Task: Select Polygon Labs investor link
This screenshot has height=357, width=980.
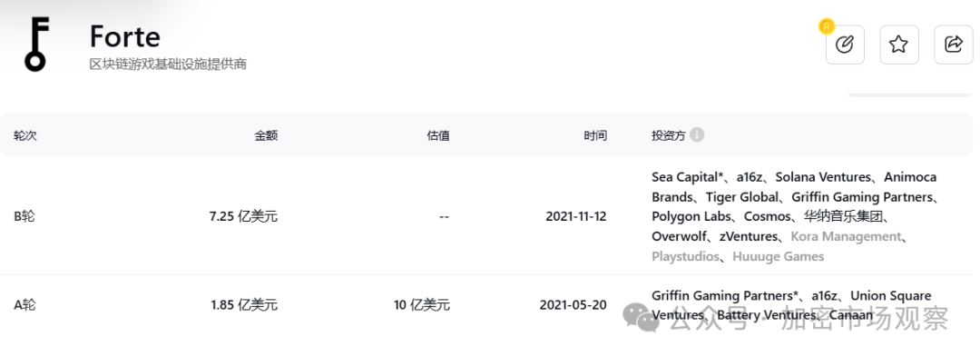Action: (691, 217)
